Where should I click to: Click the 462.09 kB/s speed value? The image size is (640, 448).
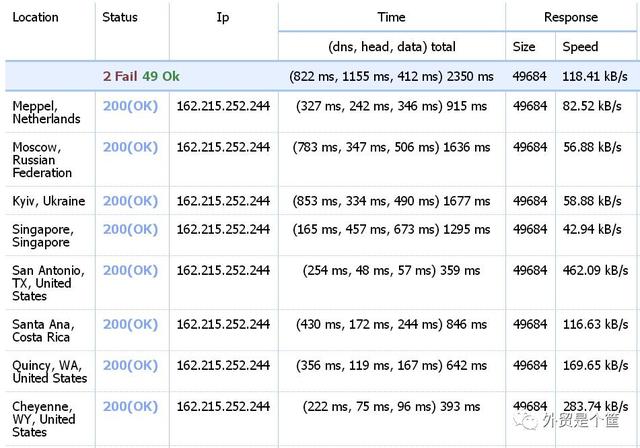[x=596, y=270]
